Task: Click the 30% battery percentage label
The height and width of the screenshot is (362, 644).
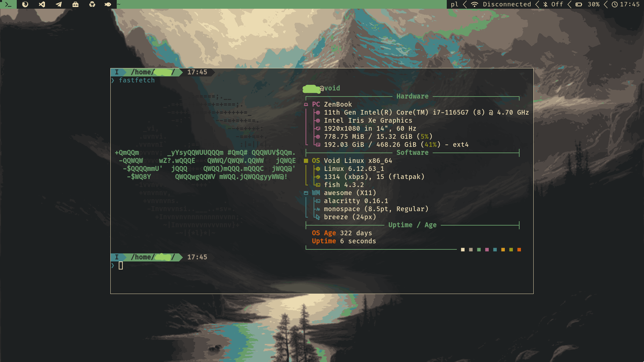Action: click(x=593, y=4)
